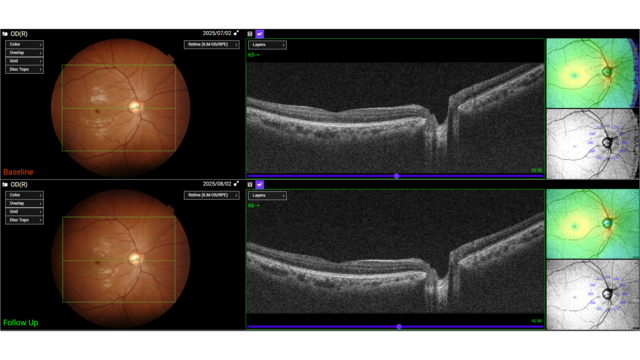Select the baseline thickness color map thumbnail
Screen dimensions: 640x360
click(x=592, y=73)
